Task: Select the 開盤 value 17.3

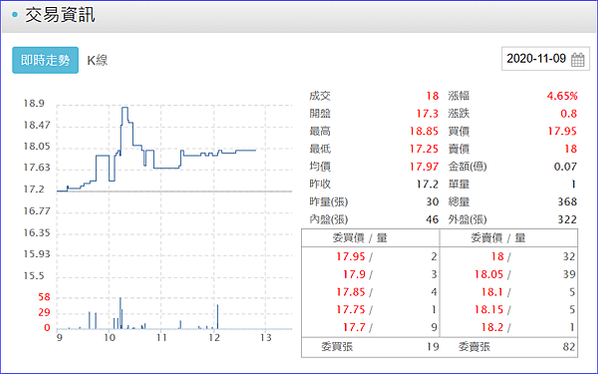Action: (x=427, y=114)
